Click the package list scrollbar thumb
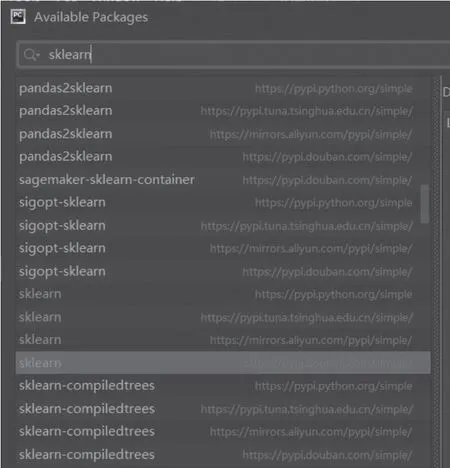 [x=425, y=204]
